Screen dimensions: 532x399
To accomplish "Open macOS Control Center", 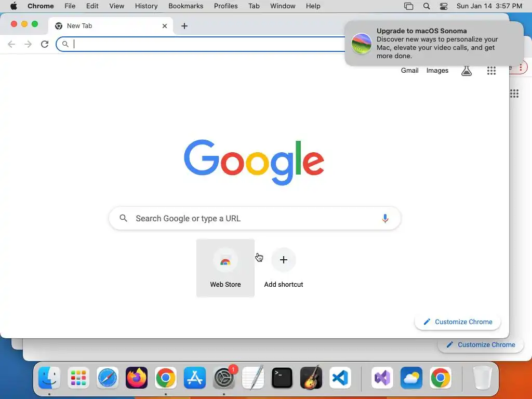I will 444,6.
